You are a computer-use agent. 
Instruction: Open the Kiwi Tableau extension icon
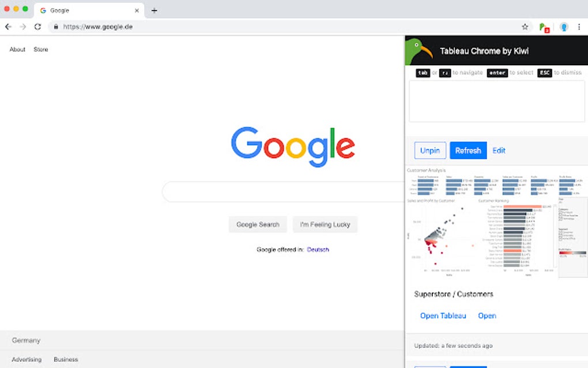(x=544, y=27)
